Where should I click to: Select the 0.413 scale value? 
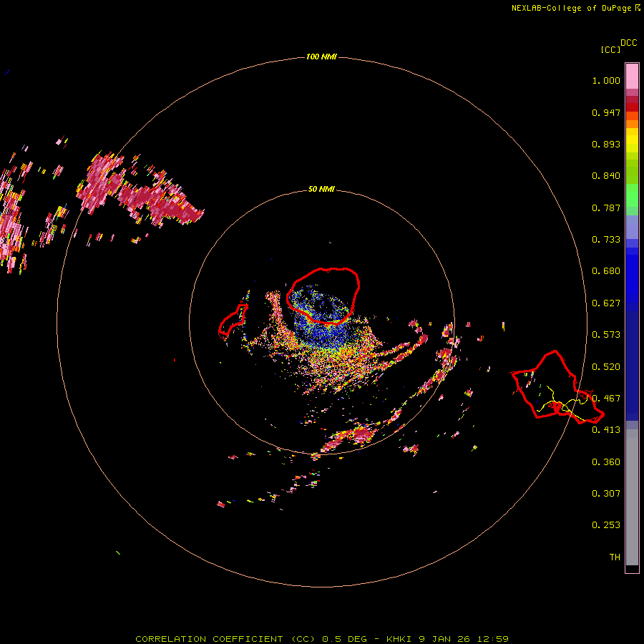coord(606,430)
